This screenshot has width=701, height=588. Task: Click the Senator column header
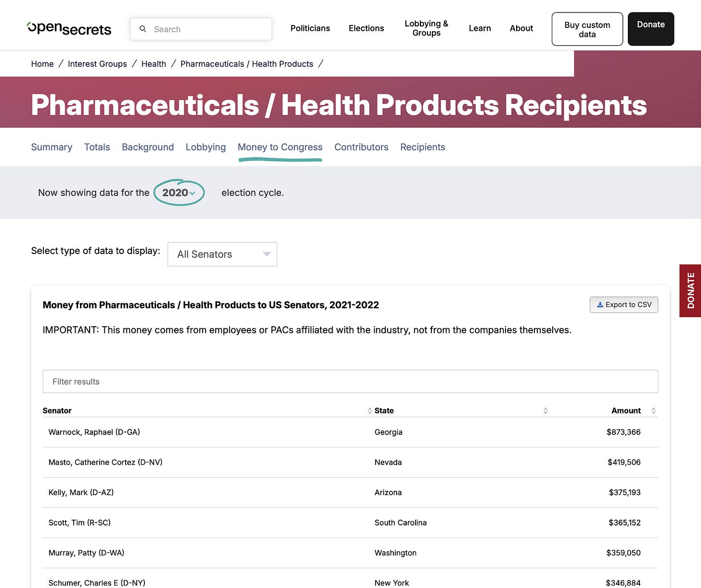(57, 410)
